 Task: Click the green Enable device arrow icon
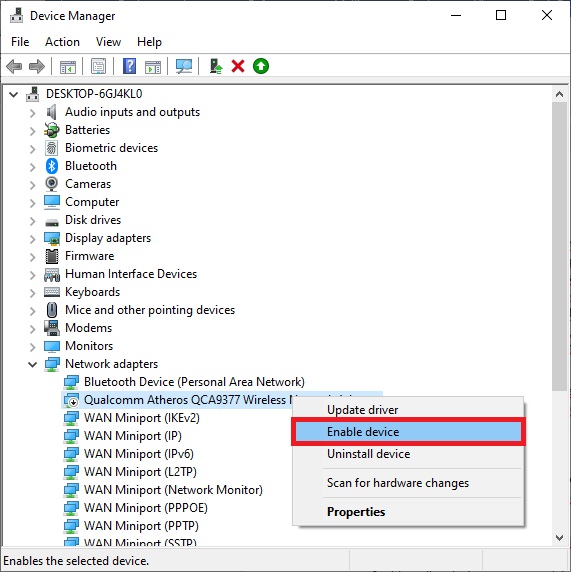pyautogui.click(x=261, y=66)
